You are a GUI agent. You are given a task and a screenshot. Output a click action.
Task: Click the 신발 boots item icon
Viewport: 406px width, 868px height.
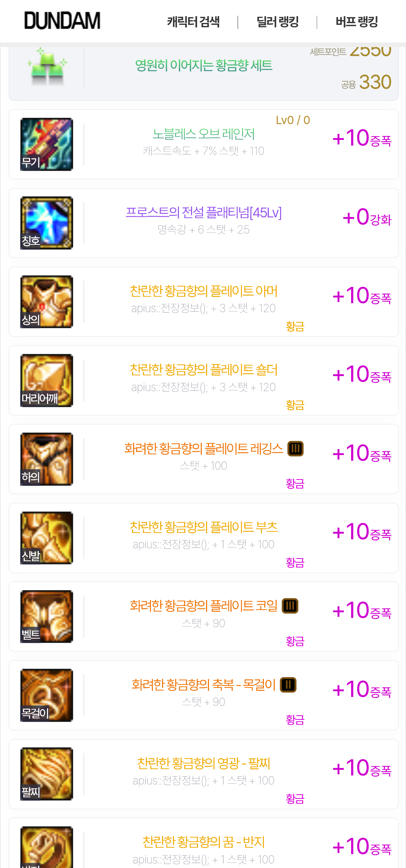click(x=47, y=538)
